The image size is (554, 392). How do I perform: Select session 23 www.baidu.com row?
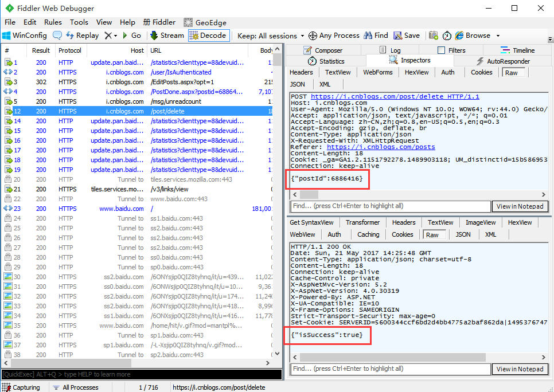coord(138,209)
